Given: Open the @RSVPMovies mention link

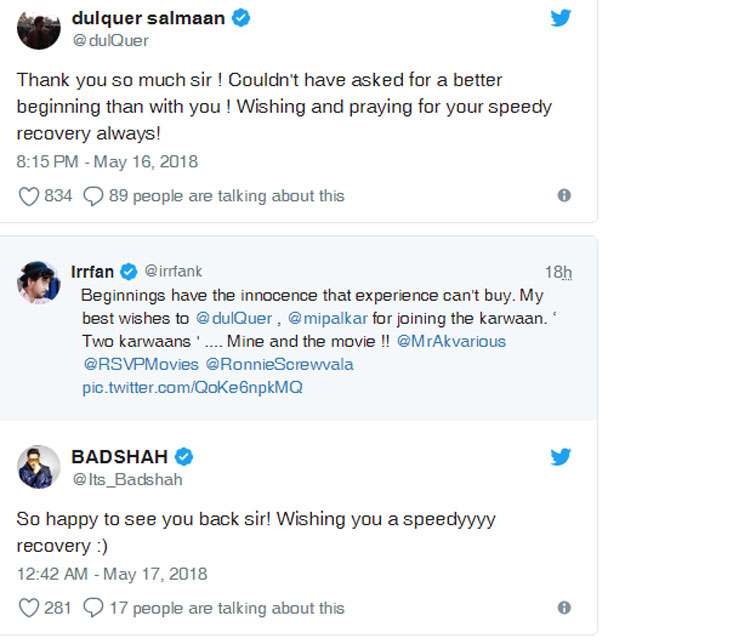Looking at the screenshot, I should [x=139, y=364].
